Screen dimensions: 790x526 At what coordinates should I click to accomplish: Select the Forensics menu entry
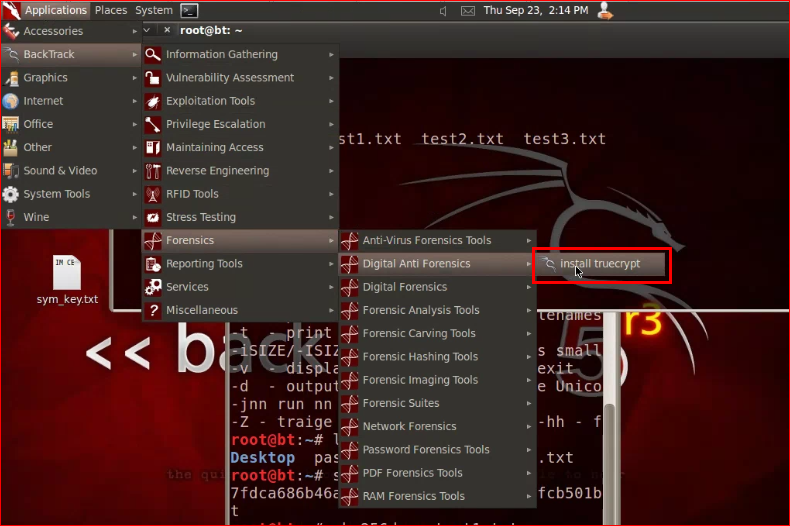[240, 240]
